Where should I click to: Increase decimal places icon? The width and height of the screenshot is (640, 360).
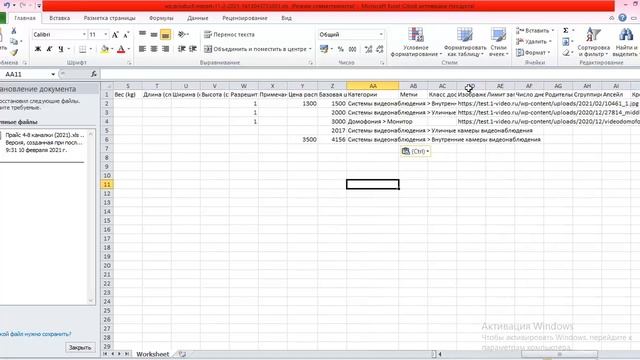pyautogui.click(x=369, y=49)
